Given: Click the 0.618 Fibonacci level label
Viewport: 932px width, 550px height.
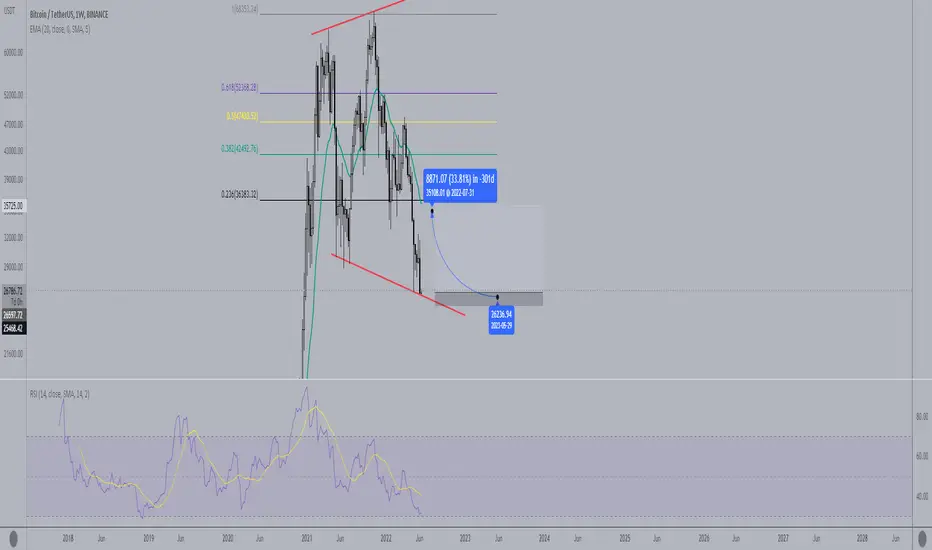Looking at the screenshot, I should (x=240, y=87).
